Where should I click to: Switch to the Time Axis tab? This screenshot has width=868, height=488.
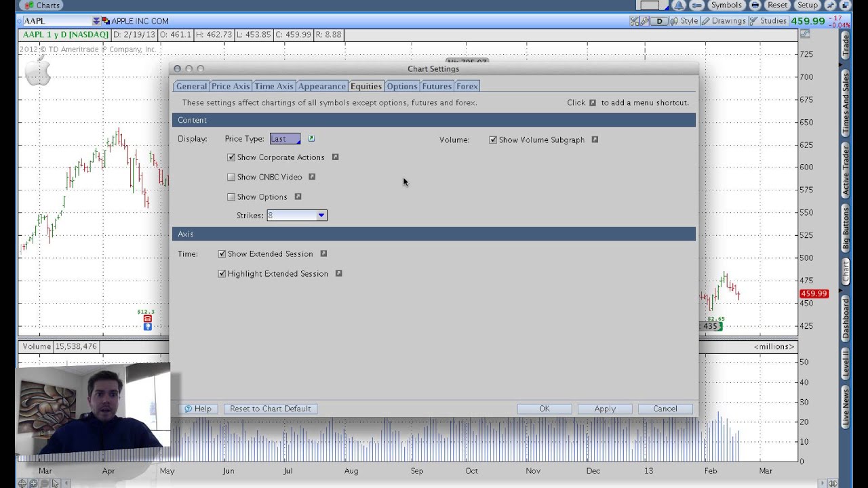click(274, 86)
